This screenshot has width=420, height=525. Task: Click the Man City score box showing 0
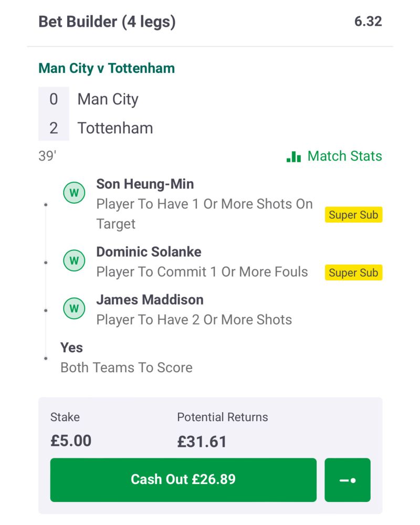coord(54,99)
